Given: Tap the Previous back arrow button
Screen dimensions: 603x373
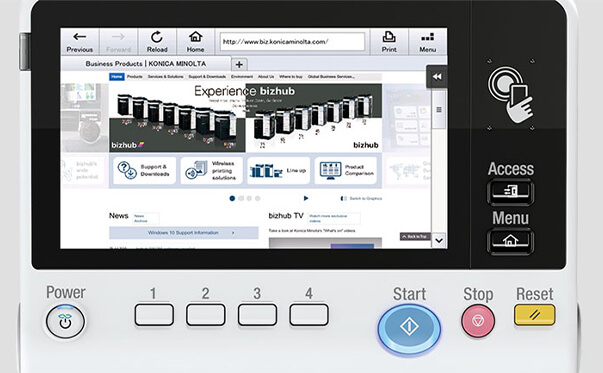Looking at the screenshot, I should (80, 42).
